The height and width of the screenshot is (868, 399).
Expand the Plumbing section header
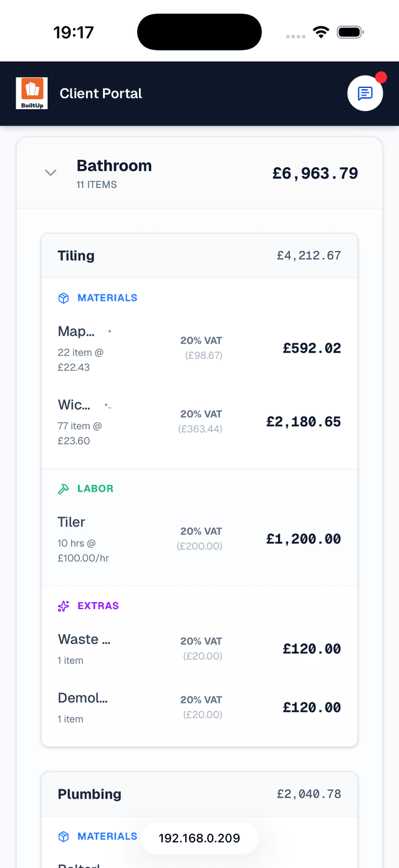click(x=199, y=794)
